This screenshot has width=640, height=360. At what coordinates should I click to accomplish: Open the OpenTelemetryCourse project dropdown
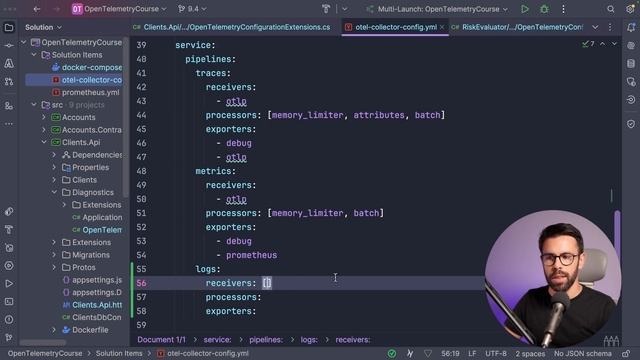[x=119, y=9]
